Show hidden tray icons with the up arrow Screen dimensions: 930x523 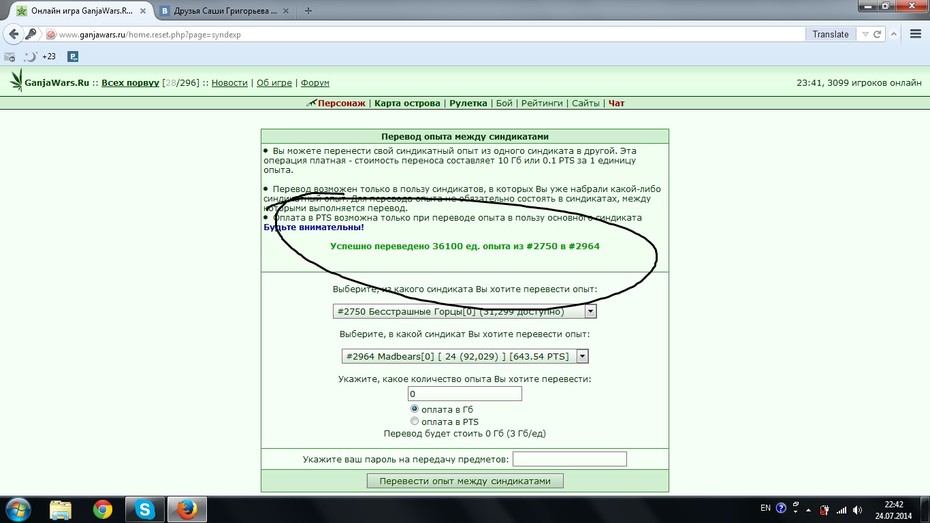point(808,510)
